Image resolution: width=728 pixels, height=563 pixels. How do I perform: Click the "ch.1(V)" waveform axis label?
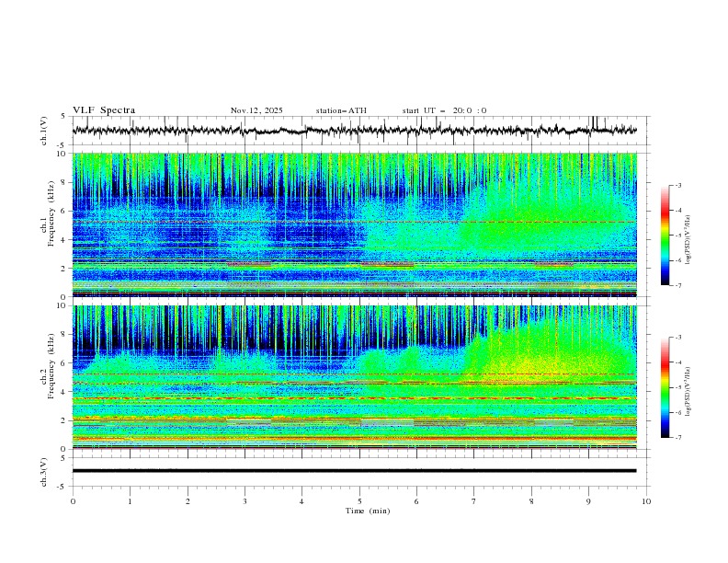tap(44, 131)
